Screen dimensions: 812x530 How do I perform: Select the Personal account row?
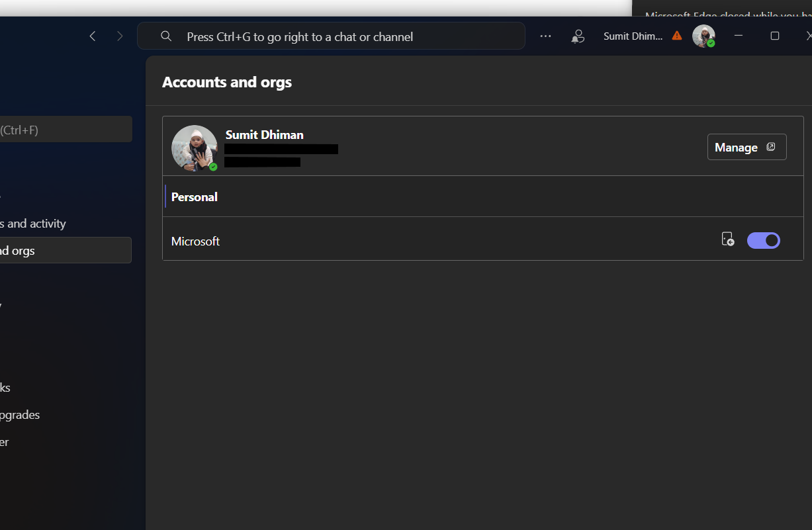pos(483,197)
